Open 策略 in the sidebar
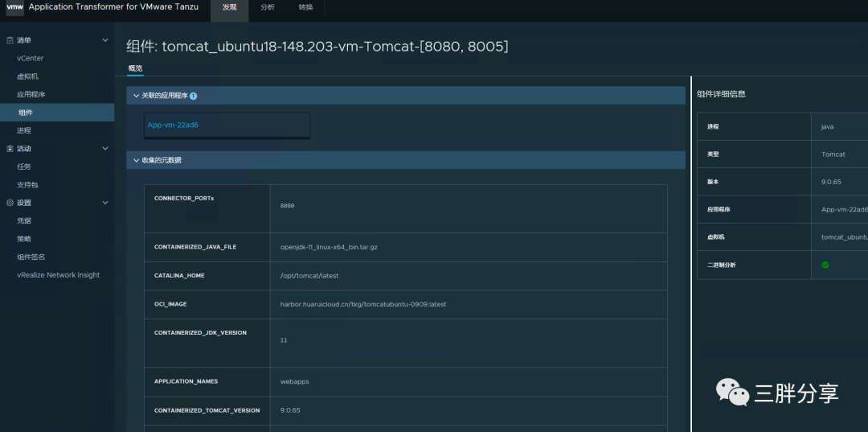868x432 pixels. (x=24, y=239)
